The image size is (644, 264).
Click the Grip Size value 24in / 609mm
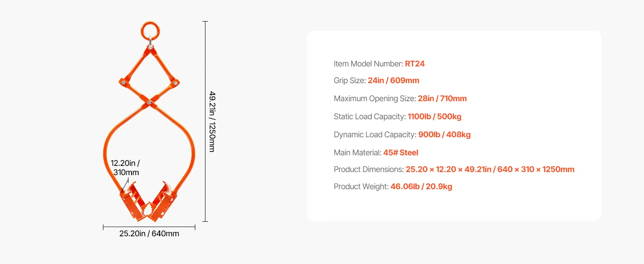point(393,81)
